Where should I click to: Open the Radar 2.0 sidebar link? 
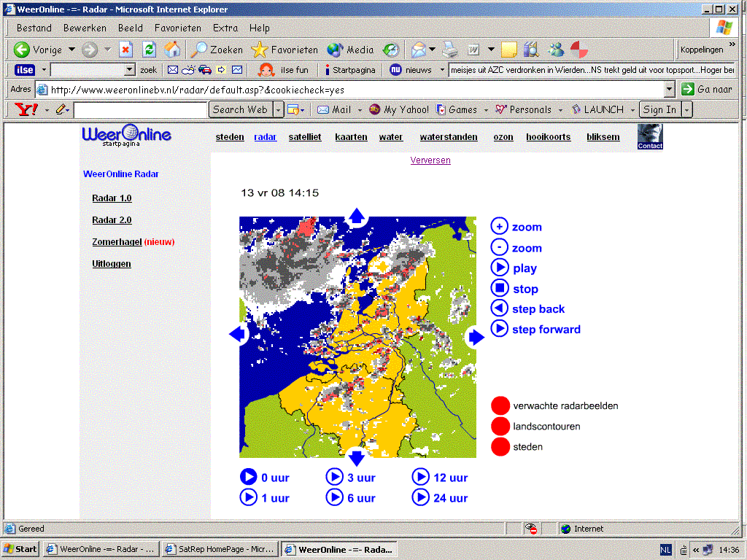(x=112, y=220)
